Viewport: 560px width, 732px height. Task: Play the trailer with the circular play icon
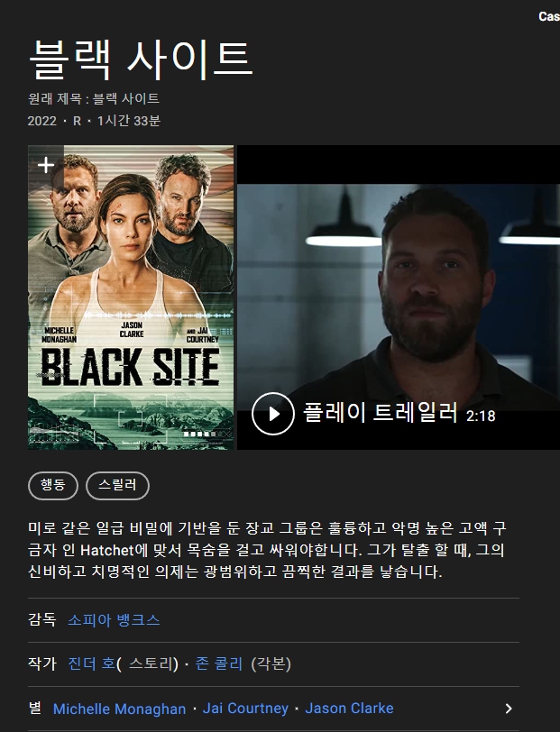pyautogui.click(x=272, y=414)
